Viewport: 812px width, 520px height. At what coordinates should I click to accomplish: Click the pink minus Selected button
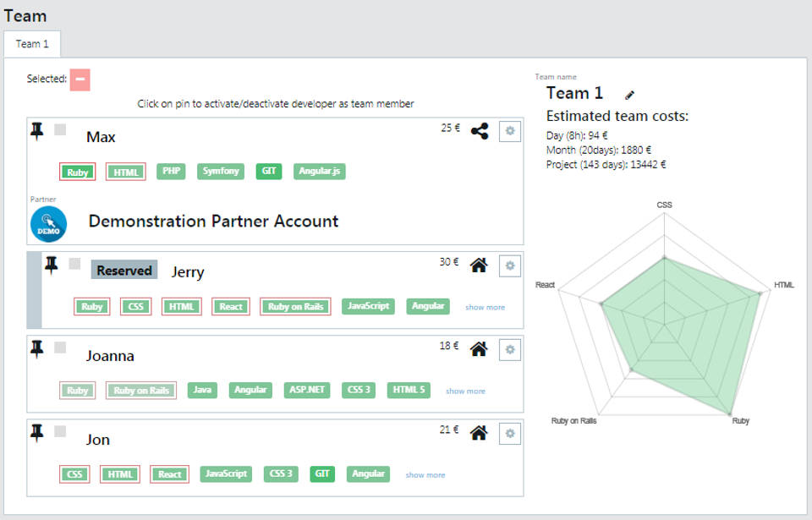point(80,79)
